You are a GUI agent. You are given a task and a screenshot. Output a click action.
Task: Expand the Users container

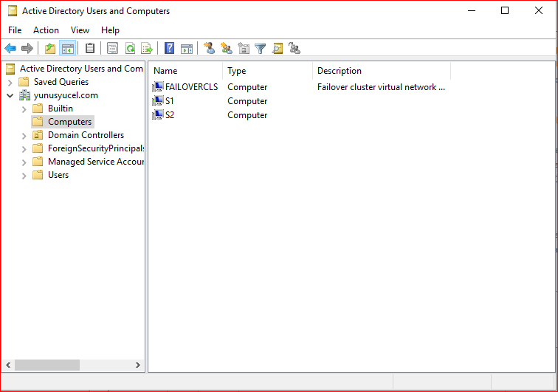pos(24,176)
